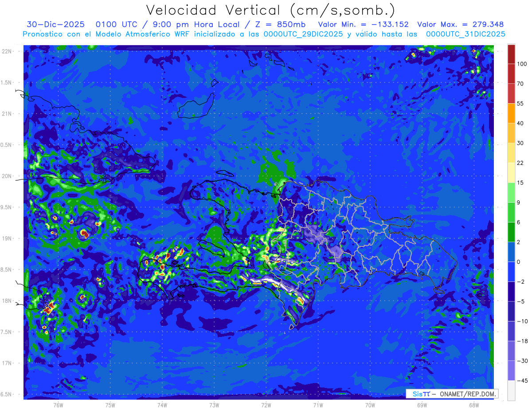Select the '71W' longitude label
Screen dimensions: 532x411
[x=318, y=405]
